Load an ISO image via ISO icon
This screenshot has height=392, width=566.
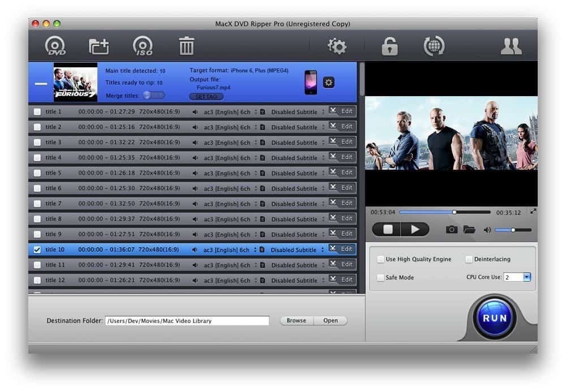(x=143, y=46)
